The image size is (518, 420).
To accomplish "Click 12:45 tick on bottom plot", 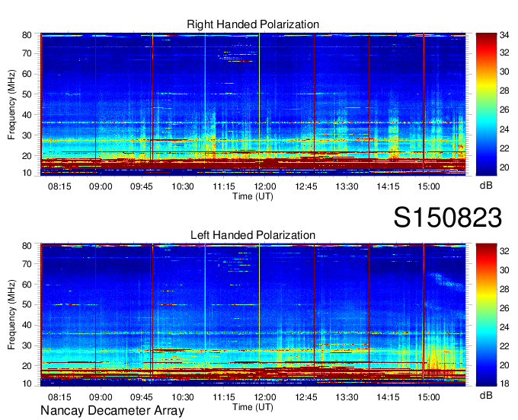I will 306,397.
